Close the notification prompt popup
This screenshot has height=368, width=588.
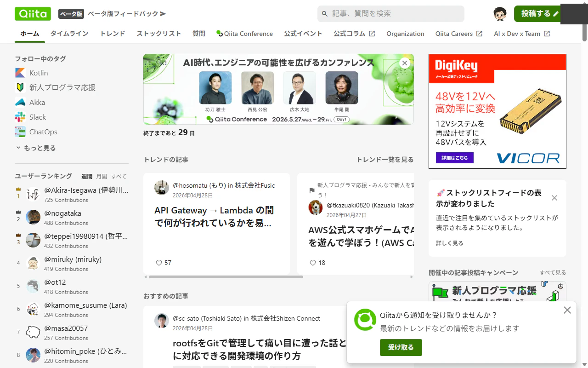pyautogui.click(x=567, y=310)
